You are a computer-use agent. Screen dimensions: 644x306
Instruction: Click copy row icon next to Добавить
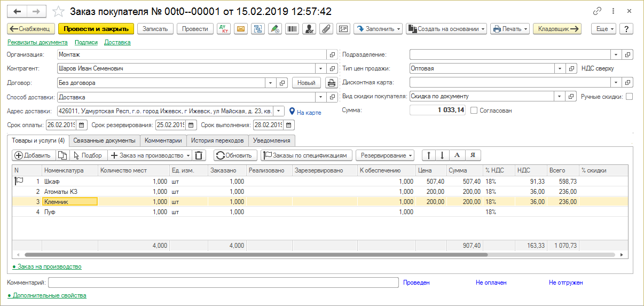click(62, 155)
